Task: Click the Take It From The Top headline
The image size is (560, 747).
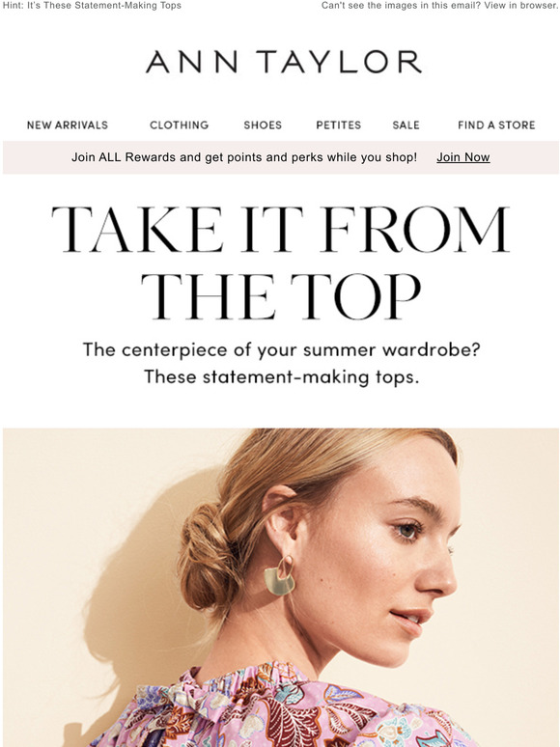Action: point(281,263)
